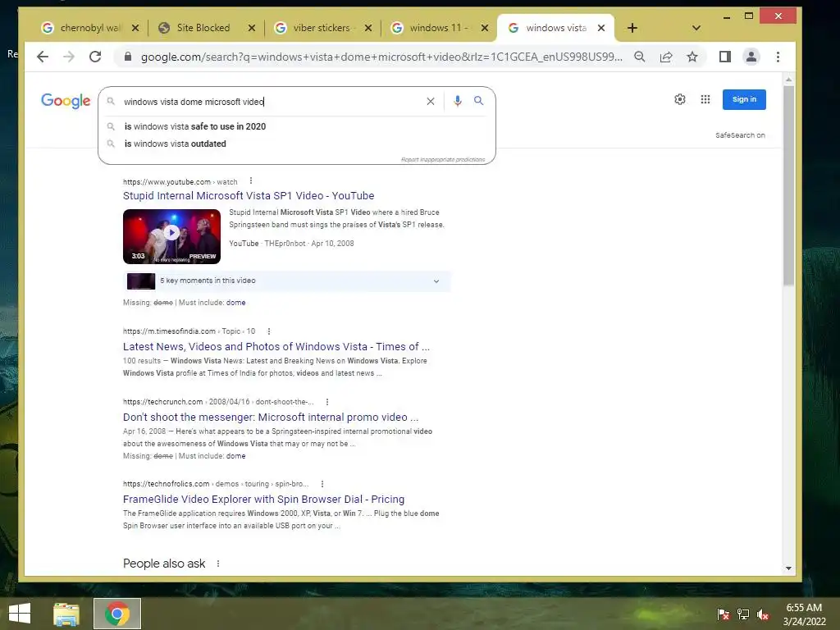Close the chernobyl tab

pos(135,28)
